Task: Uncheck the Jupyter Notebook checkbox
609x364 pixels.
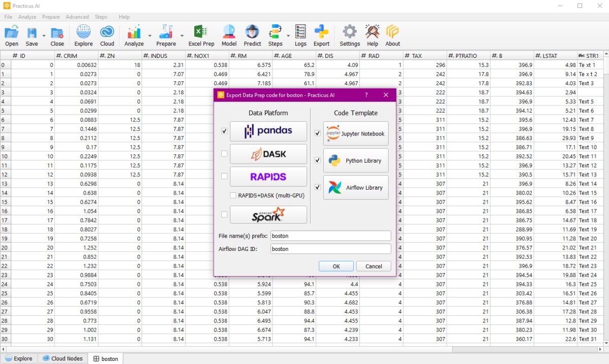Action: 318,133
